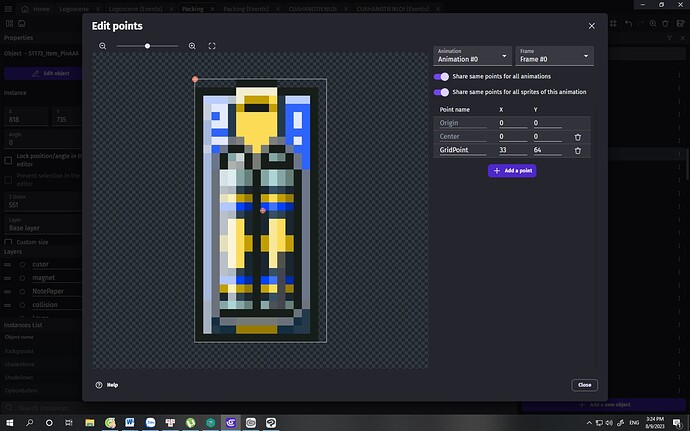Click the filter icon in objects panel
The height and width of the screenshot is (431, 690).
(x=669, y=38)
